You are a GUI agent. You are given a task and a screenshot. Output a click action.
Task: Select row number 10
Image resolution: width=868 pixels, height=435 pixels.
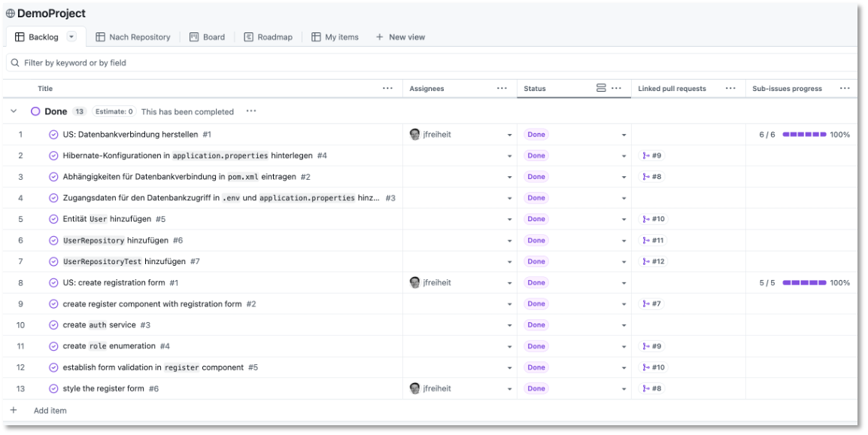click(x=20, y=325)
